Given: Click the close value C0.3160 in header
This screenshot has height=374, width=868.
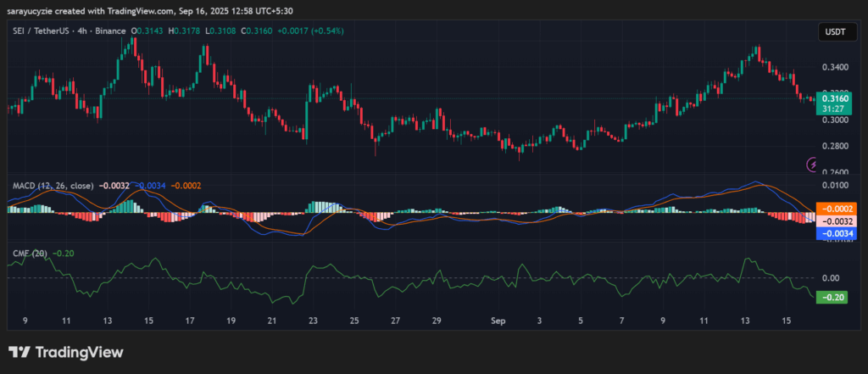Looking at the screenshot, I should (x=256, y=31).
